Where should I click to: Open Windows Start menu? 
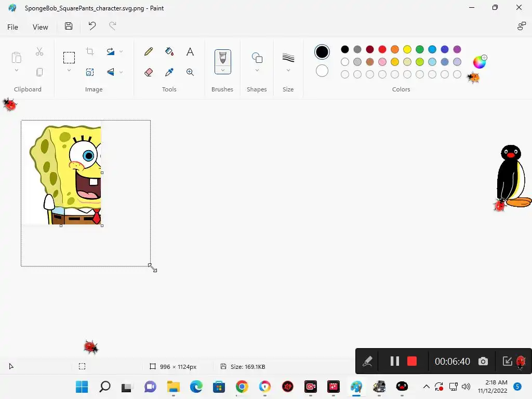click(82, 387)
